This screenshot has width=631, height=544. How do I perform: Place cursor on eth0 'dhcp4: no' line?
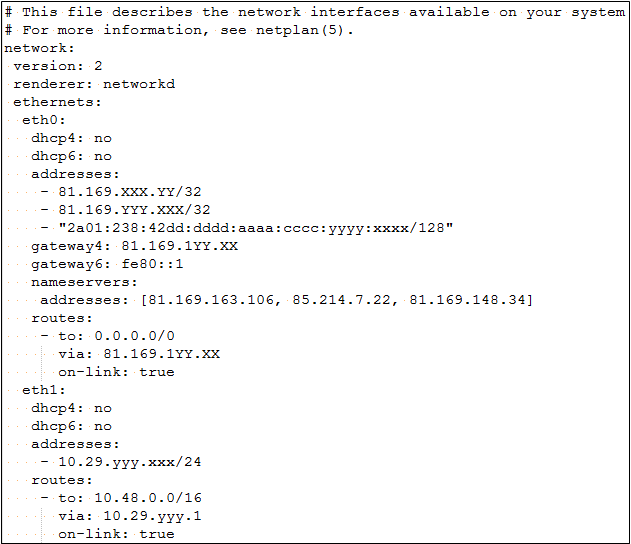tap(72, 138)
